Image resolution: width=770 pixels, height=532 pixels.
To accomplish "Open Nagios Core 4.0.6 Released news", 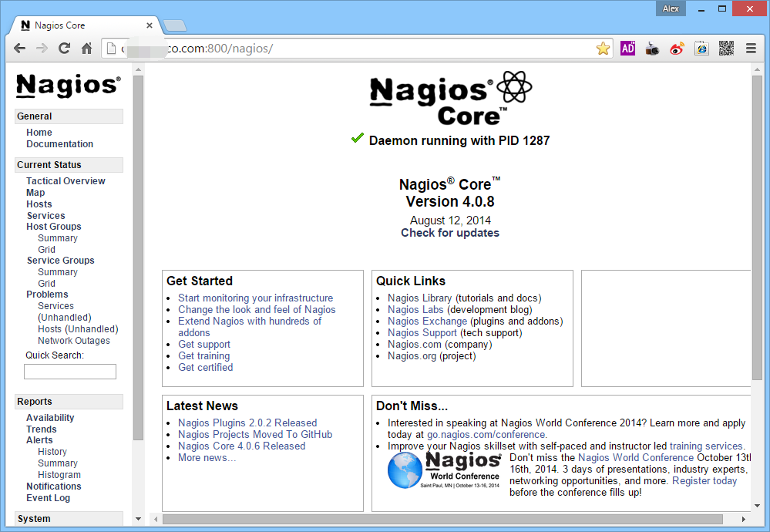I will pyautogui.click(x=241, y=446).
